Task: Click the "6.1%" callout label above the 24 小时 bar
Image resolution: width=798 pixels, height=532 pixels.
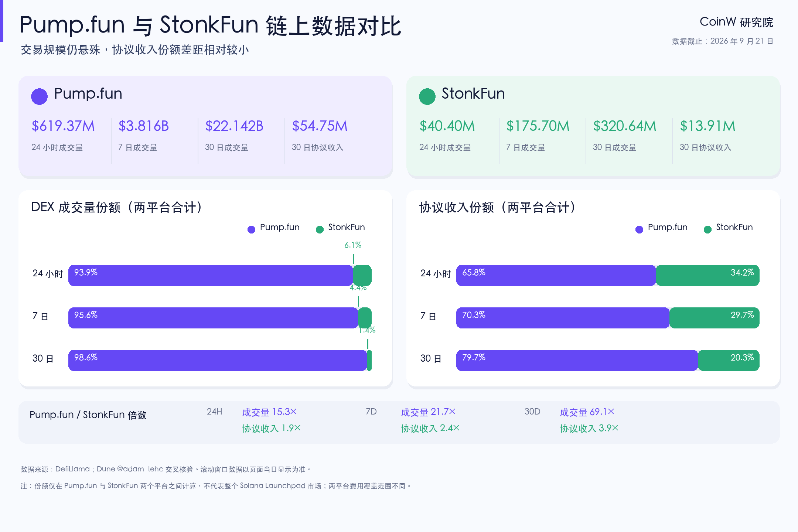Action: 353,245
